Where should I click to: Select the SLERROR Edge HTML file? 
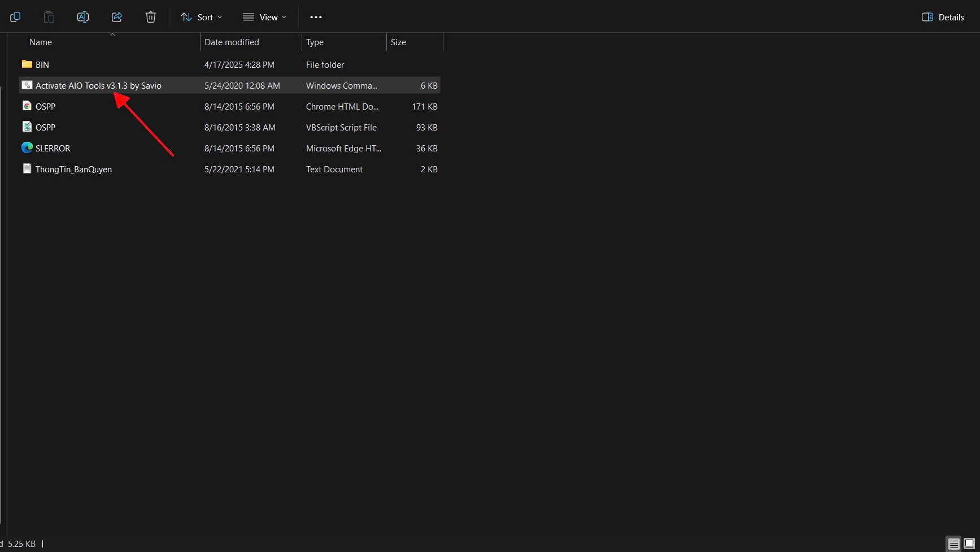click(53, 149)
